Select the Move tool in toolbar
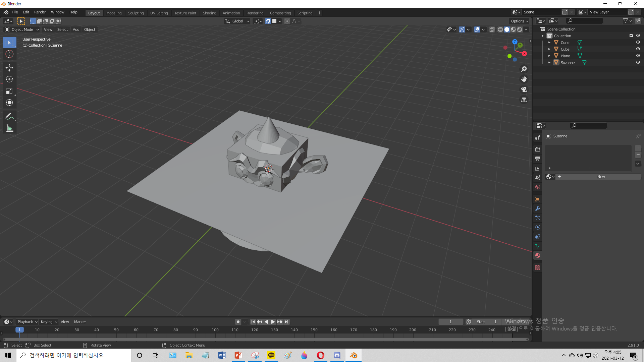Image resolution: width=644 pixels, height=362 pixels. click(9, 68)
